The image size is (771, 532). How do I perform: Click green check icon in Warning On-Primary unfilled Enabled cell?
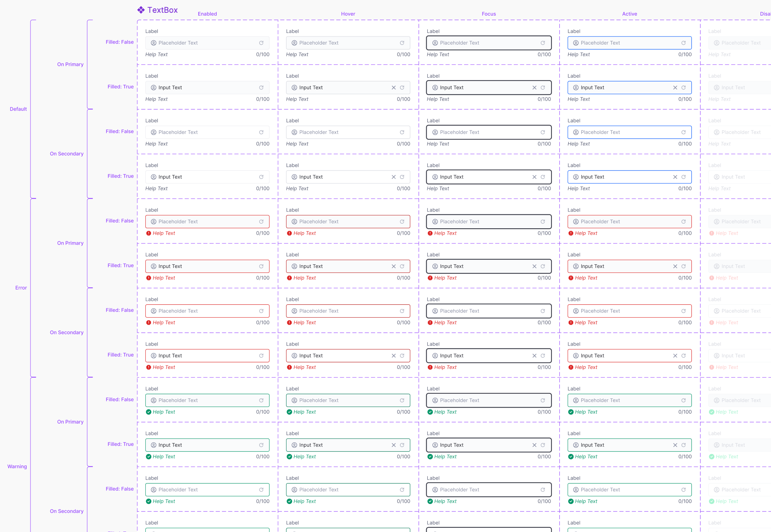[149, 412]
